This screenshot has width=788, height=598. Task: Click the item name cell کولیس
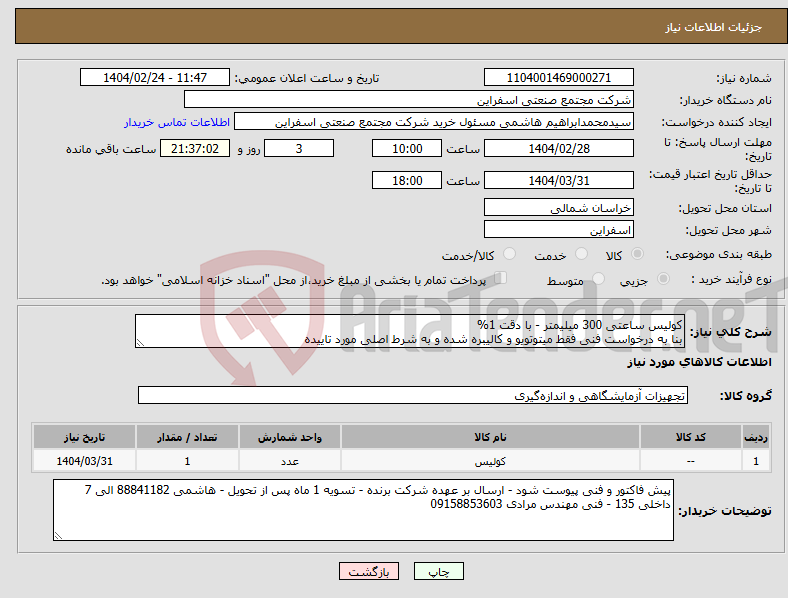pyautogui.click(x=490, y=461)
